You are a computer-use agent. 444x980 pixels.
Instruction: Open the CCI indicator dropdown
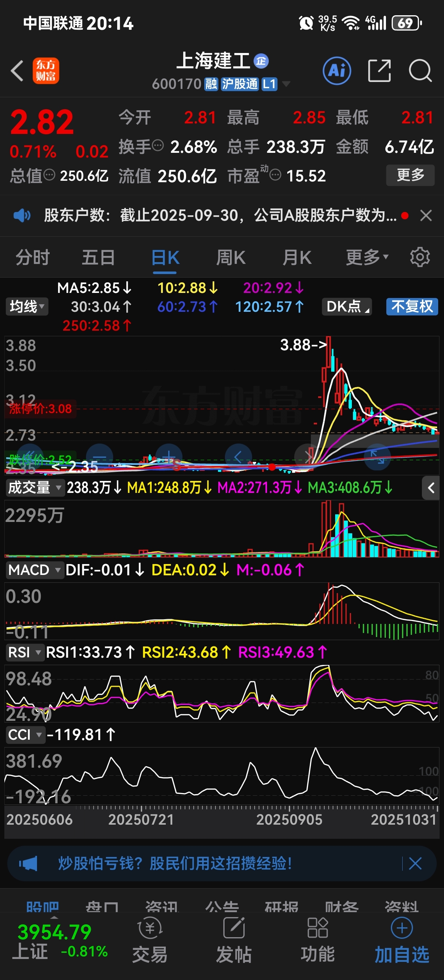tap(25, 735)
